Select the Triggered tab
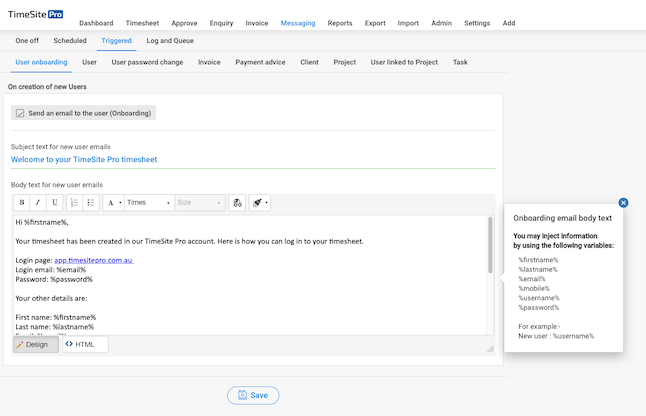 [117, 41]
